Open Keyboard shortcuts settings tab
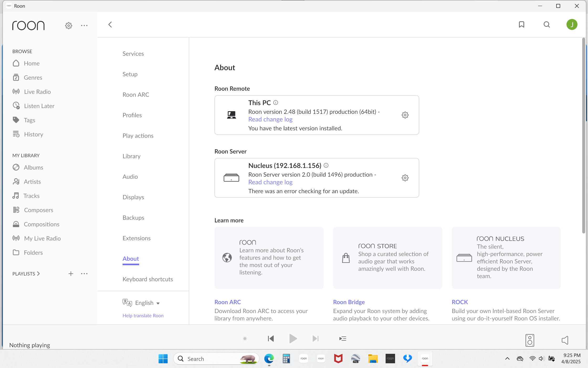 (148, 279)
